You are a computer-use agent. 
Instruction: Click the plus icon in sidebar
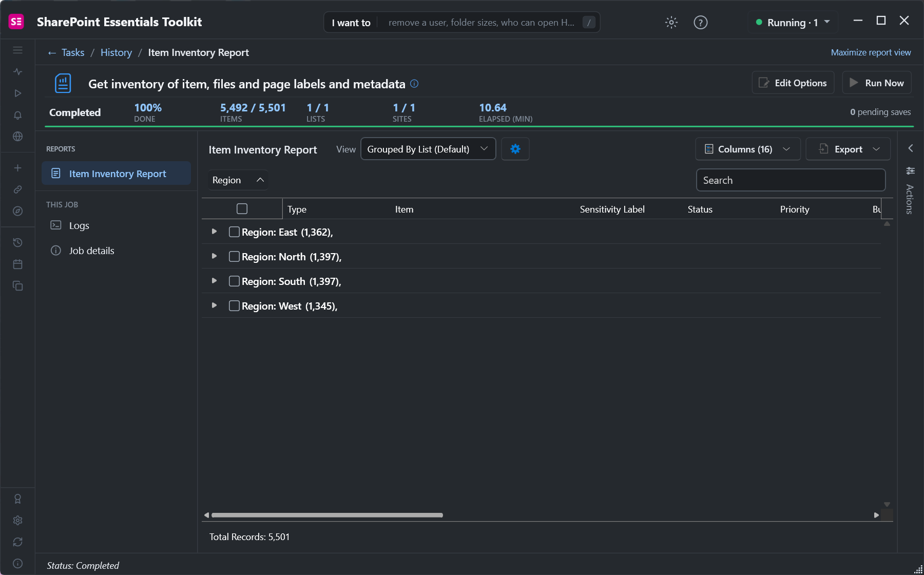click(x=17, y=168)
